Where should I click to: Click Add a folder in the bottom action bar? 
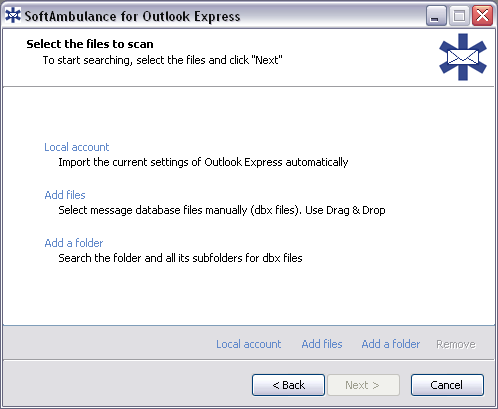tap(391, 344)
